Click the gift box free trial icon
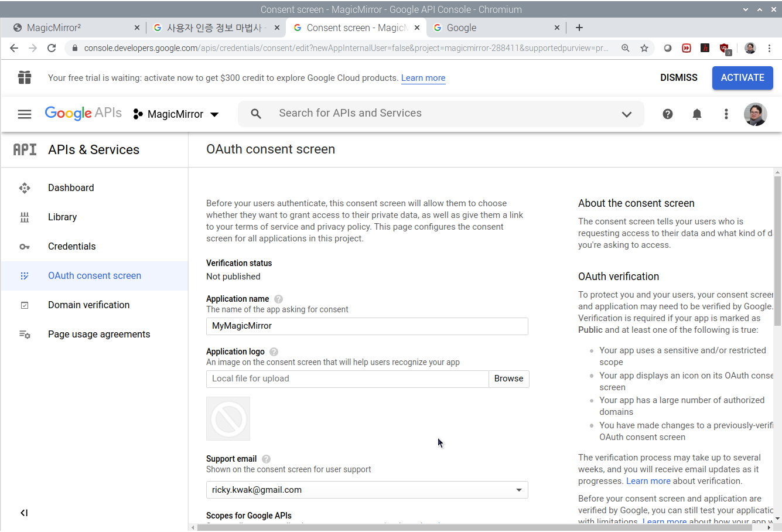Viewport: 782px width, 532px height. (25, 77)
